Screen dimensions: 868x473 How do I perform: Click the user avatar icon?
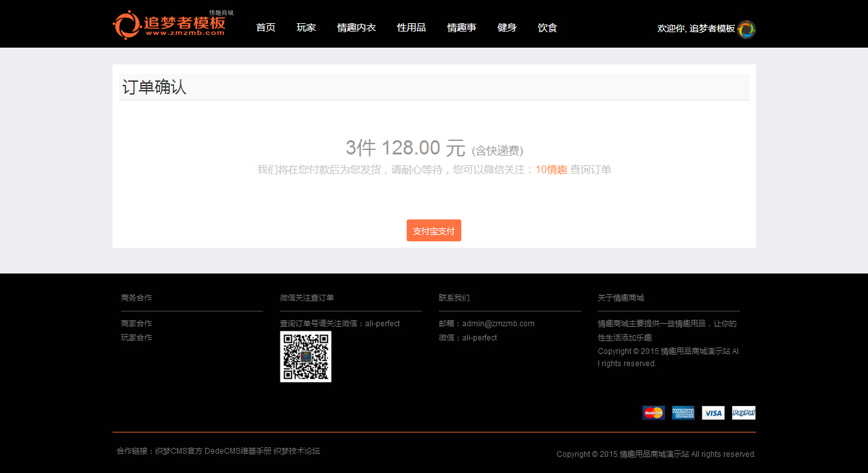click(x=746, y=29)
